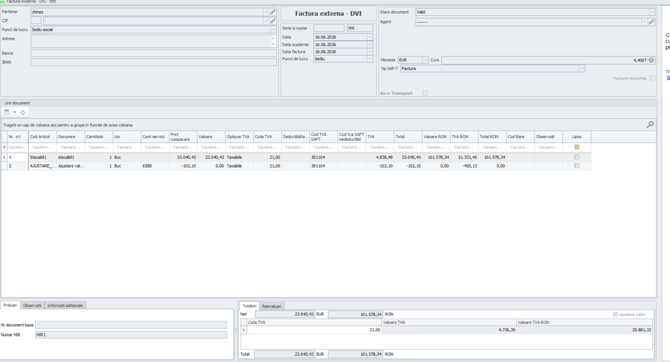Click the Observatii column header in grid
Viewport: 670px width, 362px height.
coord(549,137)
